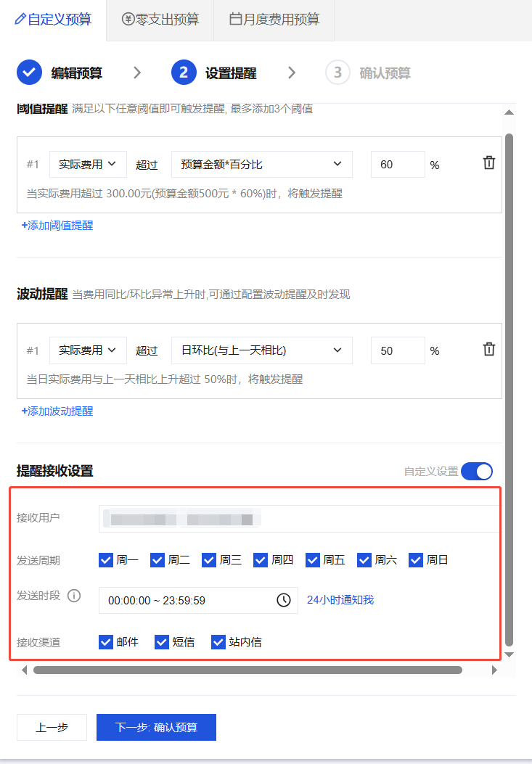Click the vertical scrollbar down arrow
Image resolution: width=532 pixels, height=764 pixels.
509,654
